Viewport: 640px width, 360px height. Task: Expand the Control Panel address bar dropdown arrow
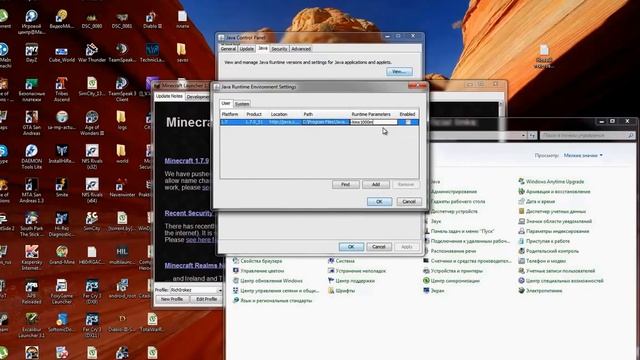(x=523, y=135)
